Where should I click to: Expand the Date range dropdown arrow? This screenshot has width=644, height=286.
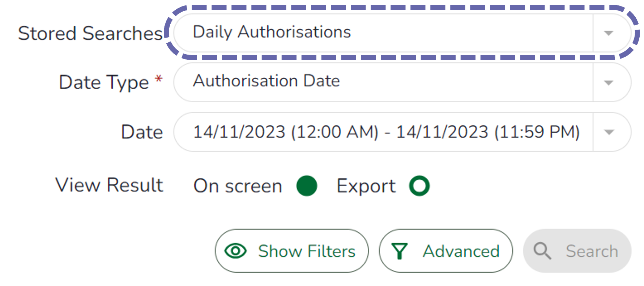click(609, 132)
